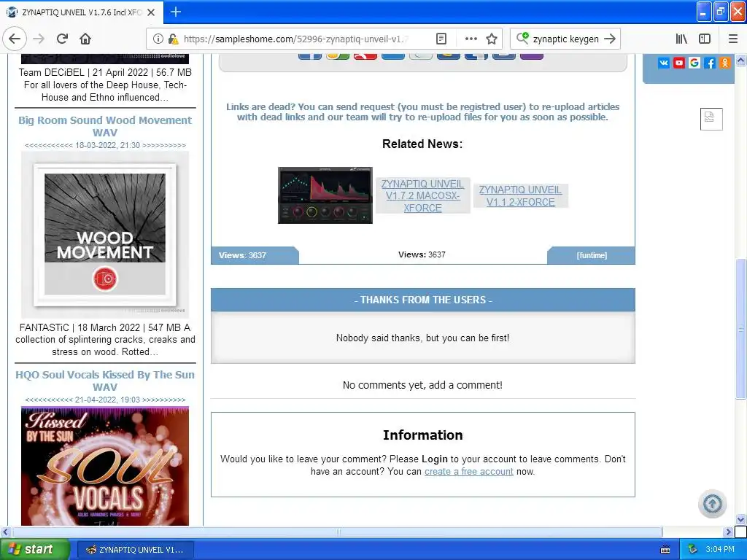Viewport: 747px width, 560px height.
Task: Click the taskbar clock showing 3:04 PM
Action: (720, 550)
